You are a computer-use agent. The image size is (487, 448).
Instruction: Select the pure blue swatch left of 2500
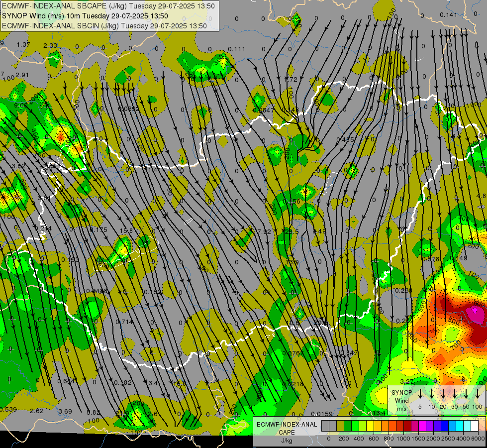point(444,426)
